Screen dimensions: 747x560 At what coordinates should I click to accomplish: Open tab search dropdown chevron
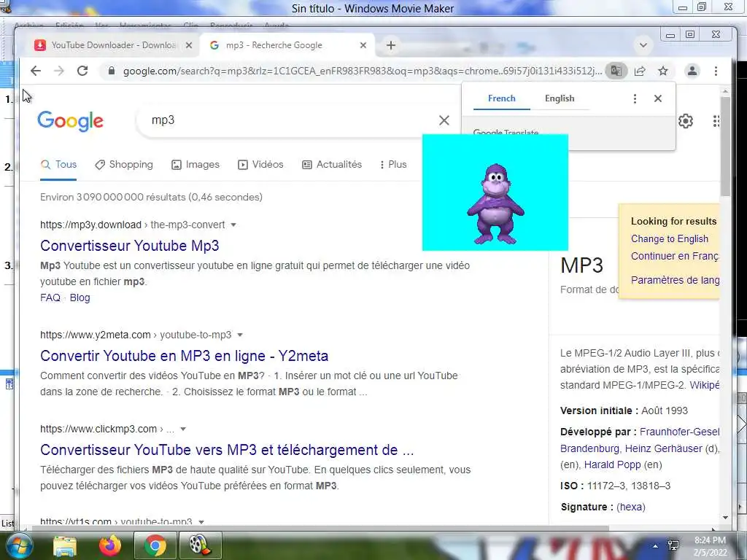pos(643,45)
